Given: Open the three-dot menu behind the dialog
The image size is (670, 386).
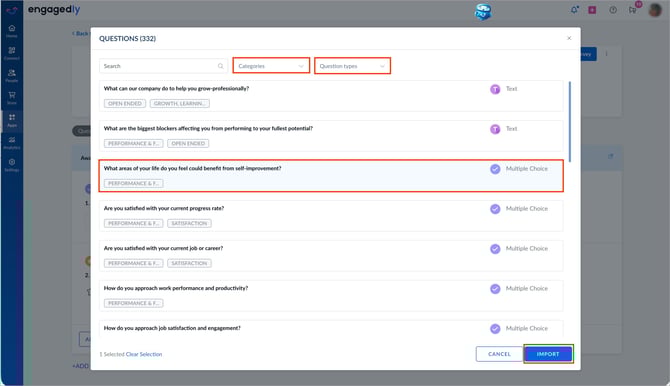Looking at the screenshot, I should pyautogui.click(x=606, y=53).
